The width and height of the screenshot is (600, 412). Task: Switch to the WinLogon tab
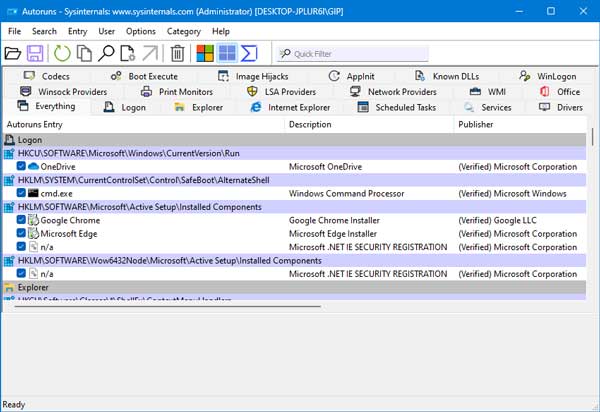click(548, 76)
